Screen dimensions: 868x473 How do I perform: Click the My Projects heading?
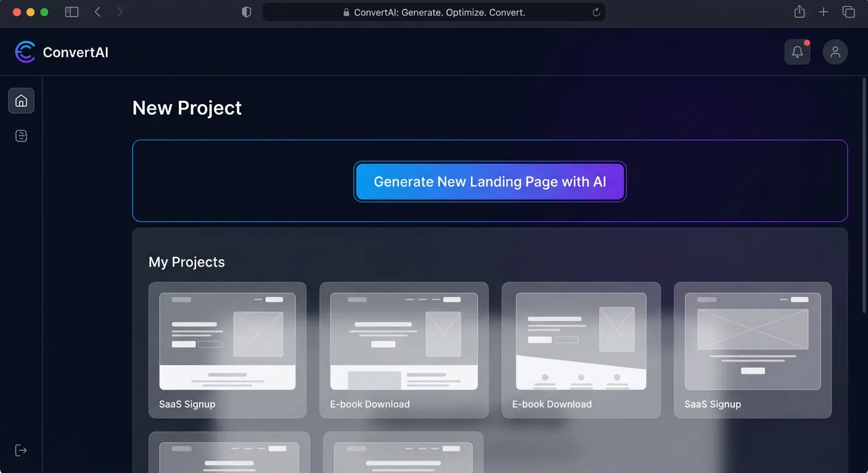coord(187,262)
